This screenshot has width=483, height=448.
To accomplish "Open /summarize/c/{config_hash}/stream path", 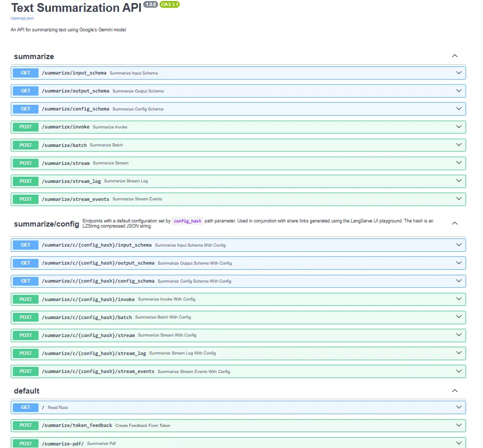I will pyautogui.click(x=88, y=335).
